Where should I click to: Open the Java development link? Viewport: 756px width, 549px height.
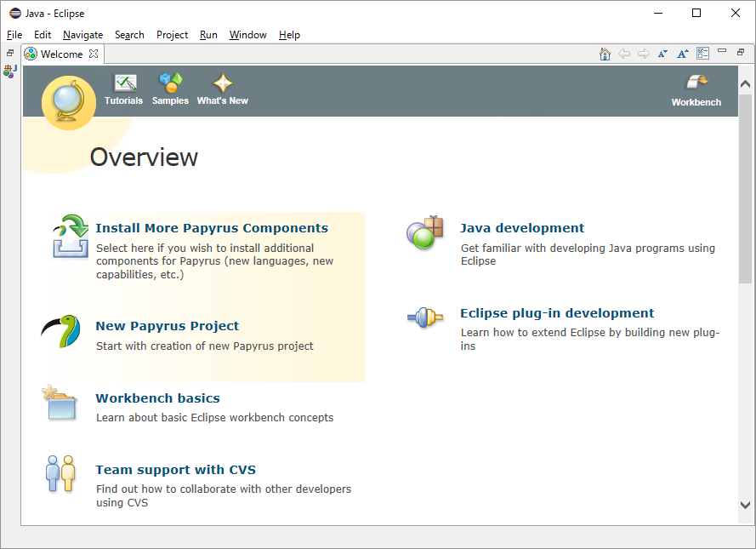point(522,228)
